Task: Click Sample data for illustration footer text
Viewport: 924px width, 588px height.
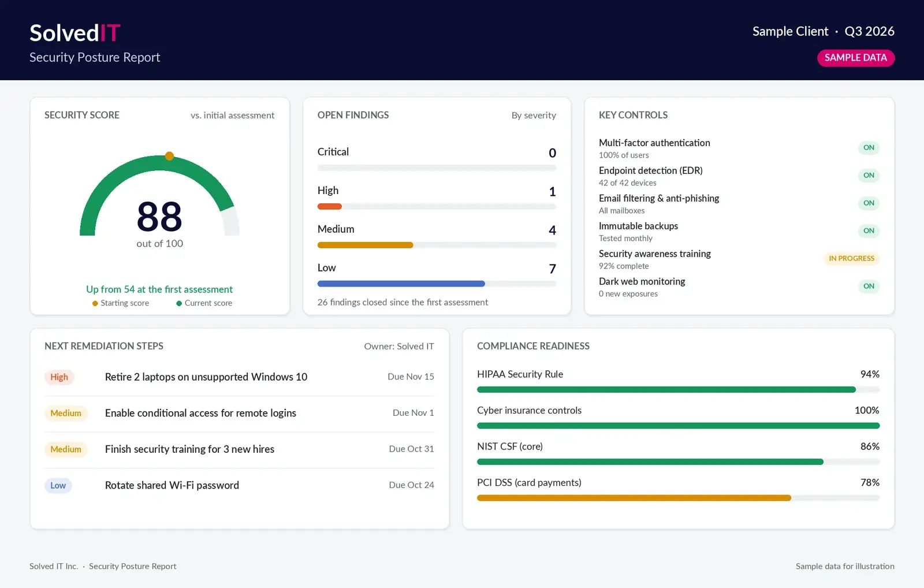Action: pos(845,567)
